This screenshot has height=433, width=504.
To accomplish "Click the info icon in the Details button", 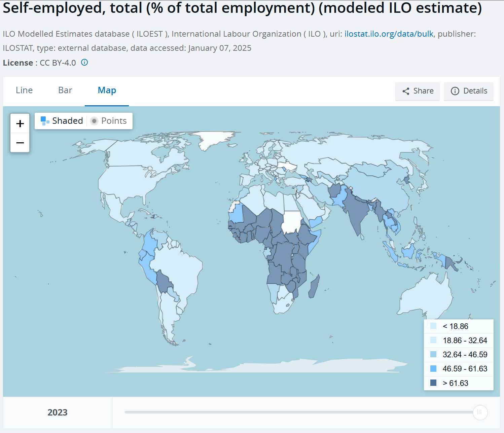I will point(455,91).
